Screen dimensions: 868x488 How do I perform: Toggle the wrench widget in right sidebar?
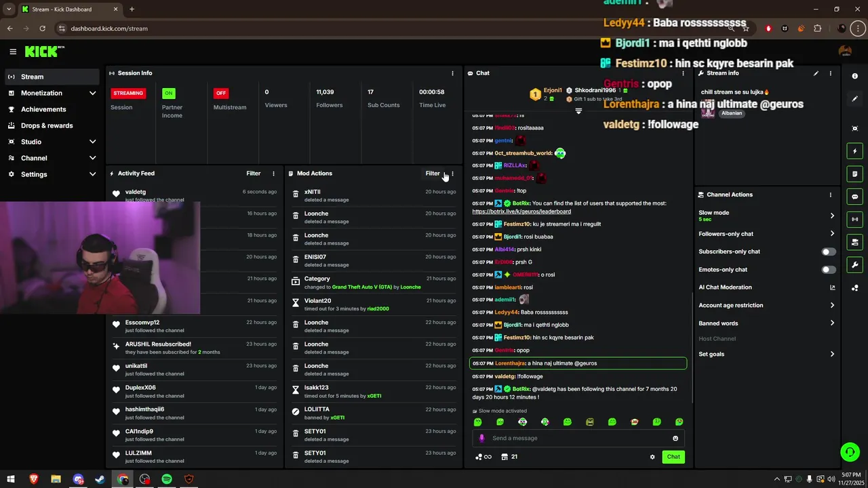click(x=855, y=265)
